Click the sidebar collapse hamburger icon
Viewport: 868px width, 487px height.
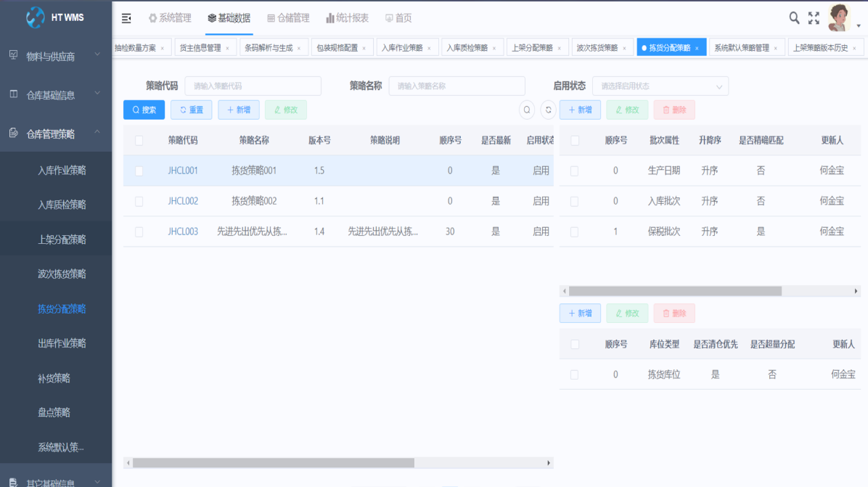point(126,18)
